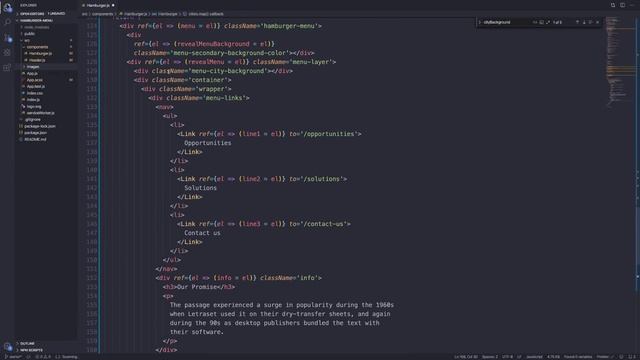Select the Hamburger.js editor tab
This screenshot has height=360, width=640.
click(98, 5)
